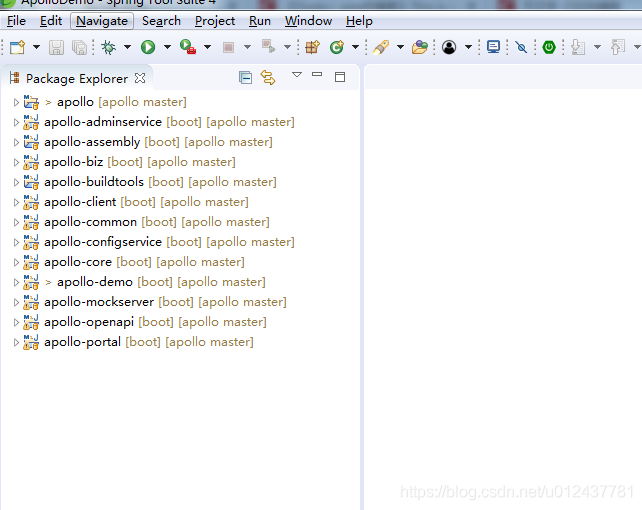
Task: Open the dropdown next to Stop icon
Action: tap(247, 47)
